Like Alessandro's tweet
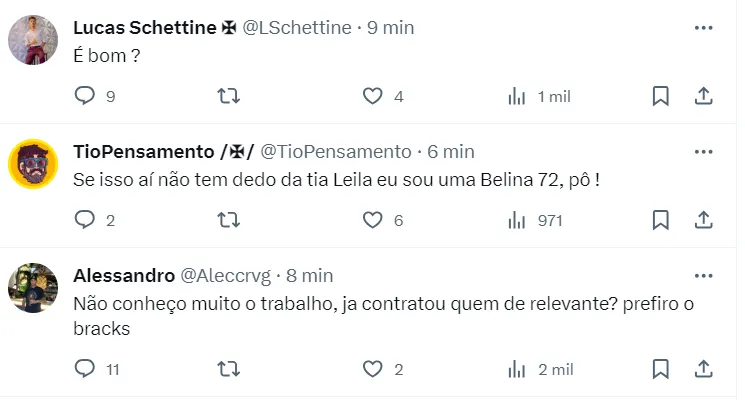 click(372, 369)
